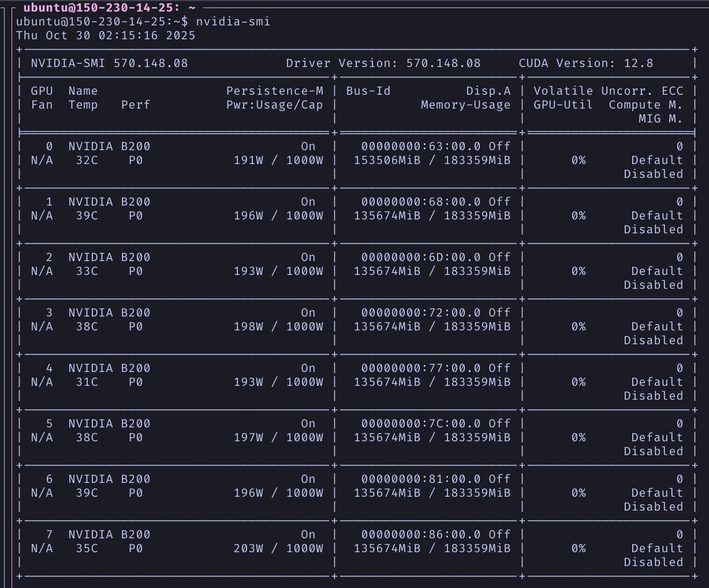Click "NVIDIA B200" name in the GPU 6 row

[109, 479]
